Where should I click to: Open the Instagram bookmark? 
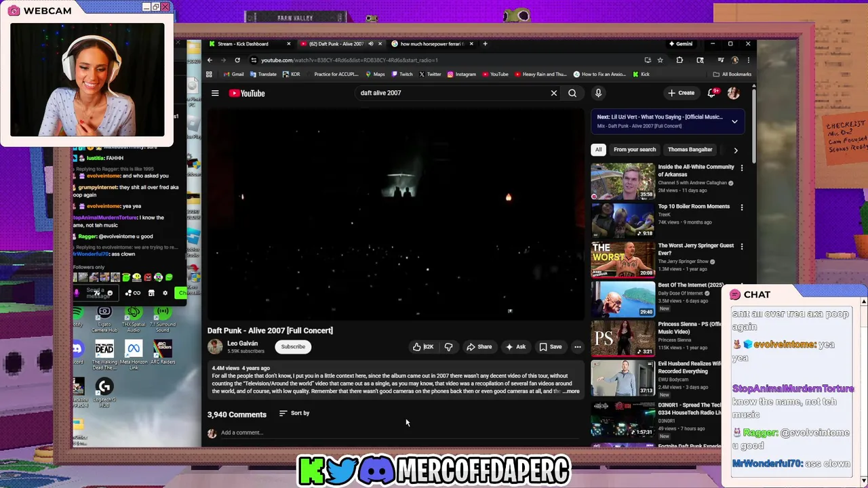(x=461, y=74)
